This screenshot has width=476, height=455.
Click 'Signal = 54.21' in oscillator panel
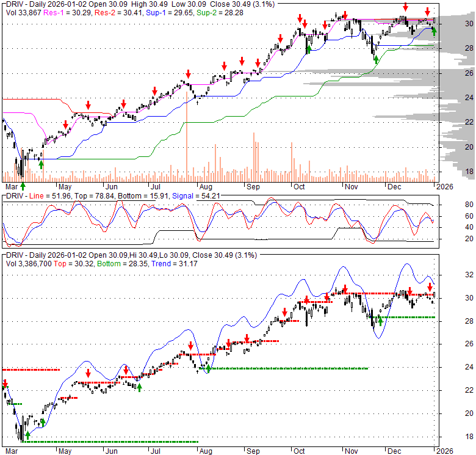click(x=196, y=196)
